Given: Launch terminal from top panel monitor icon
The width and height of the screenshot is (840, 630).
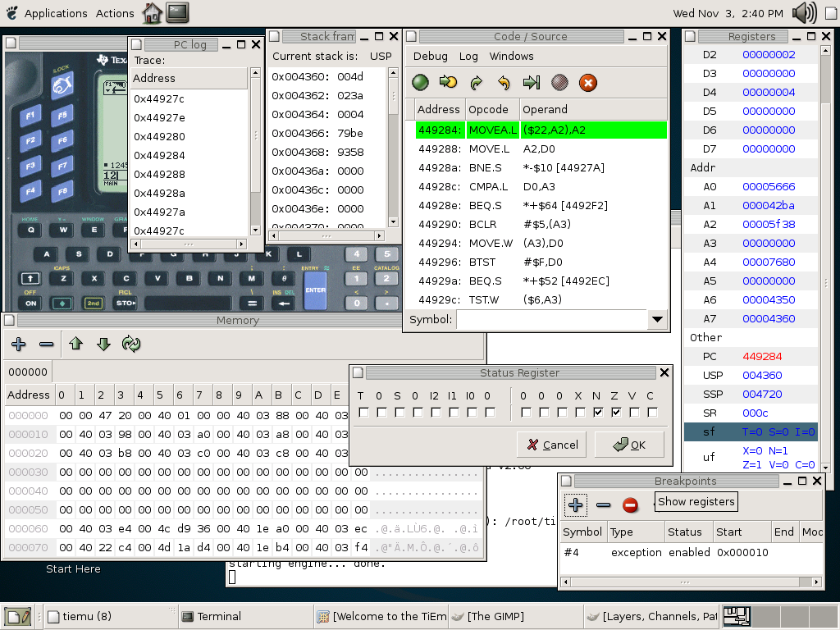Looking at the screenshot, I should pos(177,13).
